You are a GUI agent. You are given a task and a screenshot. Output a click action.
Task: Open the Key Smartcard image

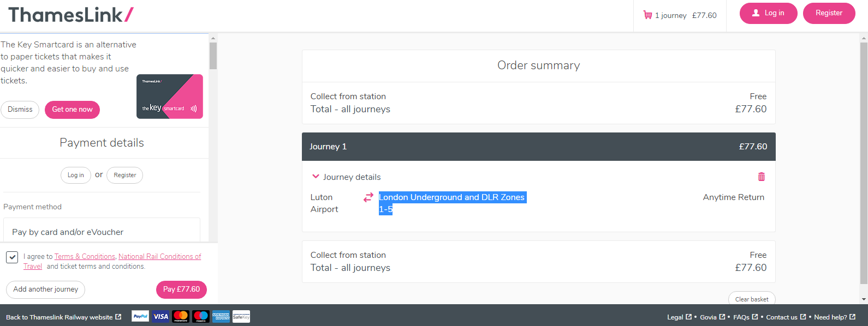pos(170,96)
